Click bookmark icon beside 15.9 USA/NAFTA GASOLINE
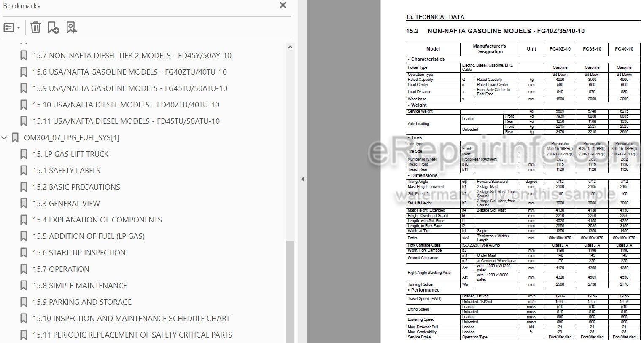This screenshot has width=644, height=343. point(24,88)
